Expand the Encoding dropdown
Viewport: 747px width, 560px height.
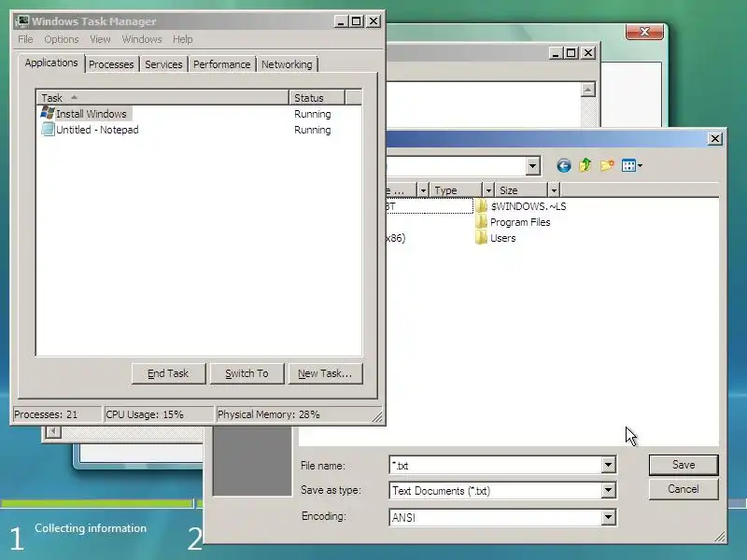pyautogui.click(x=608, y=517)
